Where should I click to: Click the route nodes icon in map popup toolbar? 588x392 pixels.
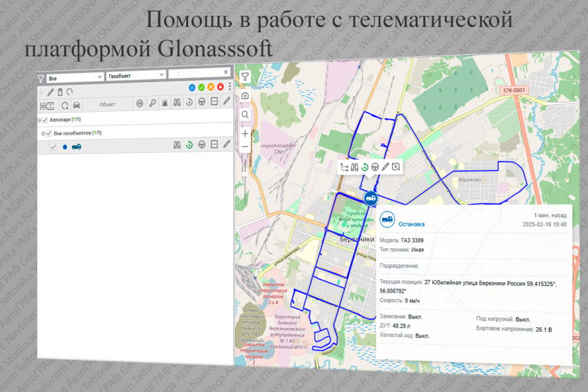[344, 168]
